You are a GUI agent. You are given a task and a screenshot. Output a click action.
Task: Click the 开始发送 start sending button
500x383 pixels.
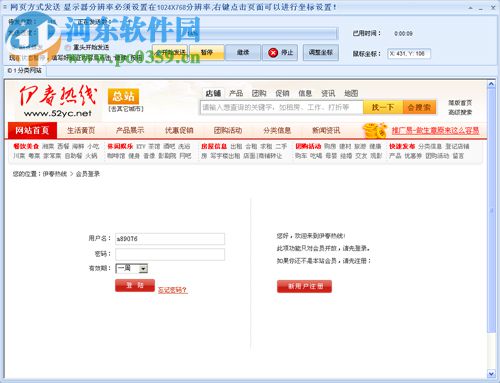[170, 52]
